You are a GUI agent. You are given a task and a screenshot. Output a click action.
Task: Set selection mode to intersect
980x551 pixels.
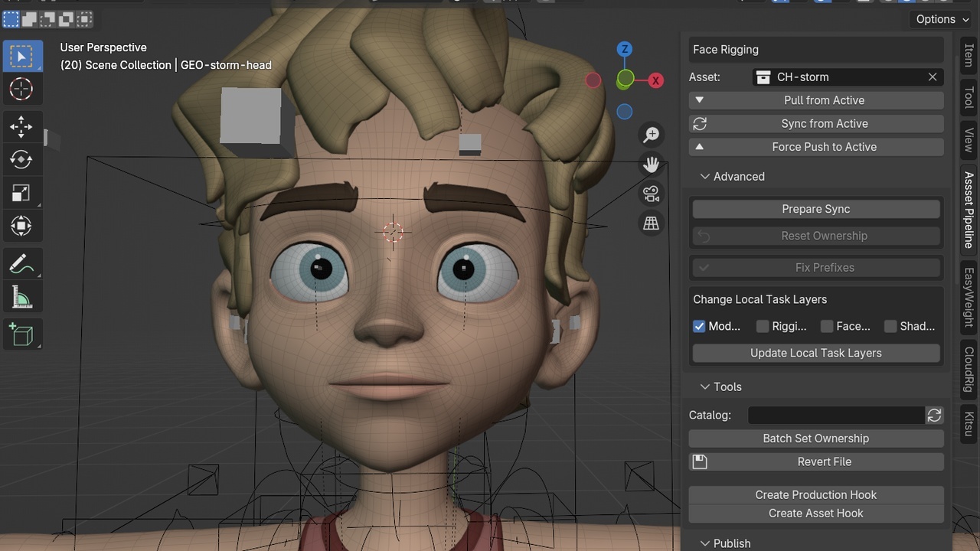pos(85,18)
